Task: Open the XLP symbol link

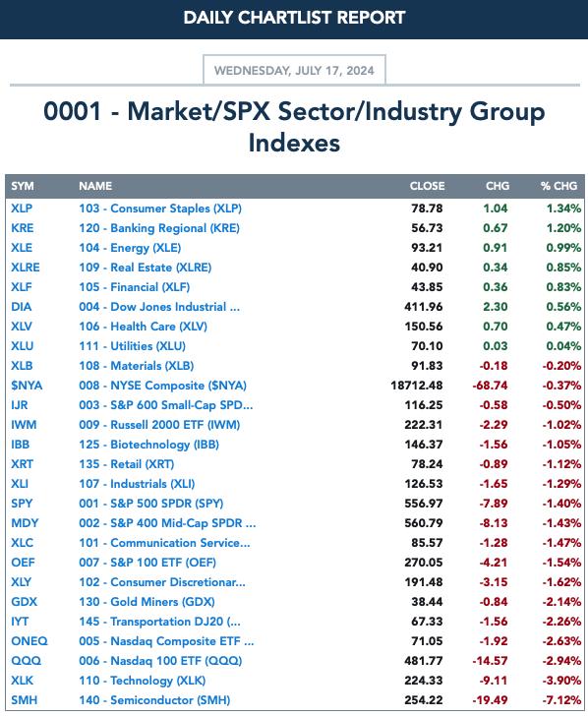Action: [x=22, y=209]
